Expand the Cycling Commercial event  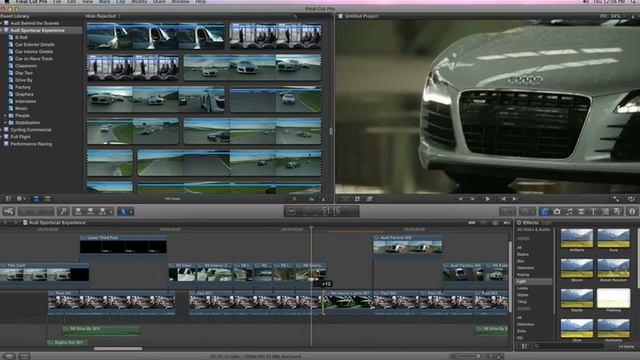[x=1, y=130]
